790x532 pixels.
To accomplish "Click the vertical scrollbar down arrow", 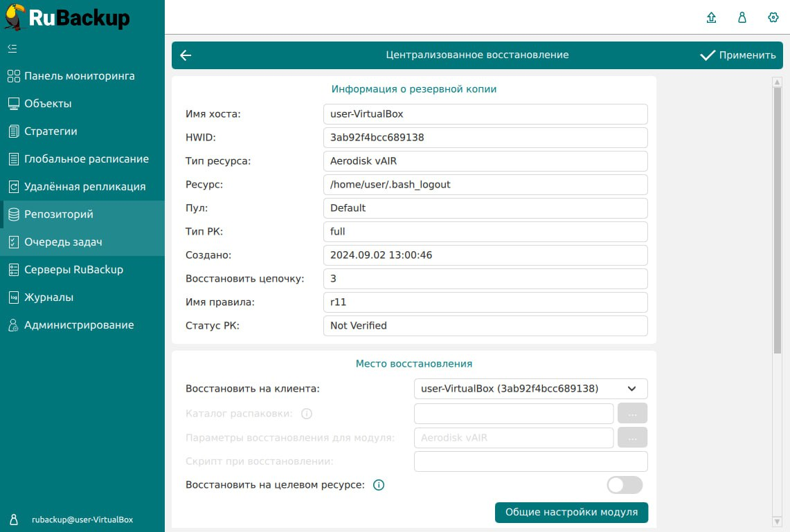I will click(777, 520).
